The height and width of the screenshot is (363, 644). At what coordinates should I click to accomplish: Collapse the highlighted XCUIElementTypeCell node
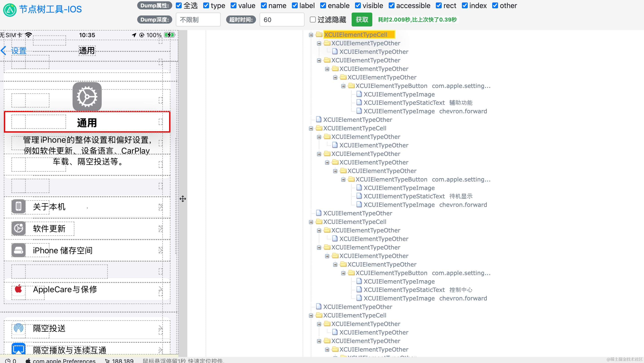tap(311, 35)
